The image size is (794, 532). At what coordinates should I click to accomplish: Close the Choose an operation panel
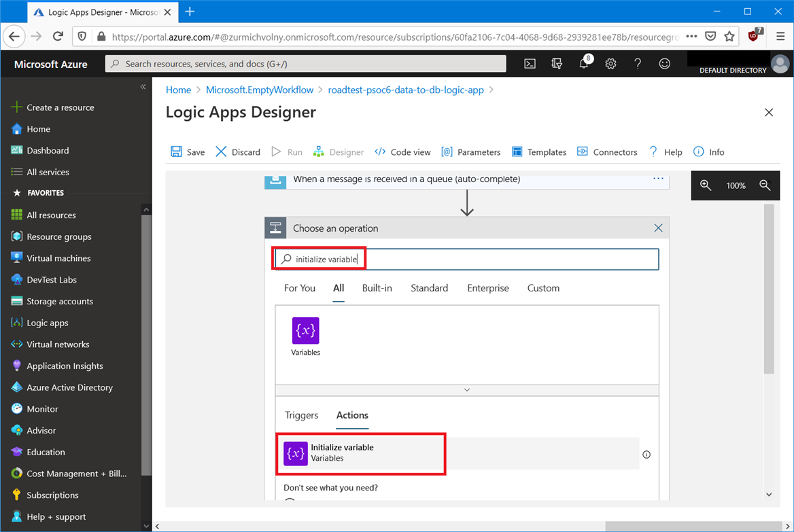(x=657, y=228)
